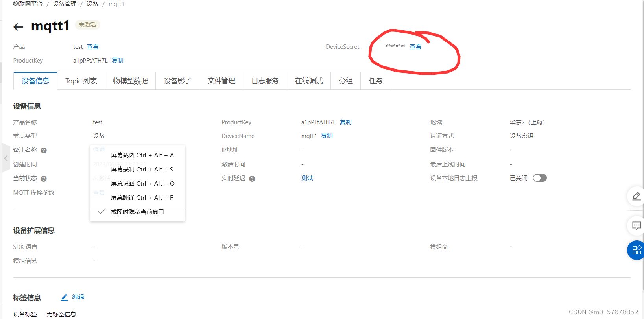Screen dimensions: 644x319
Task: Choose 屏幕录制 Ctrl+Alt+S menu item
Action: click(137, 169)
